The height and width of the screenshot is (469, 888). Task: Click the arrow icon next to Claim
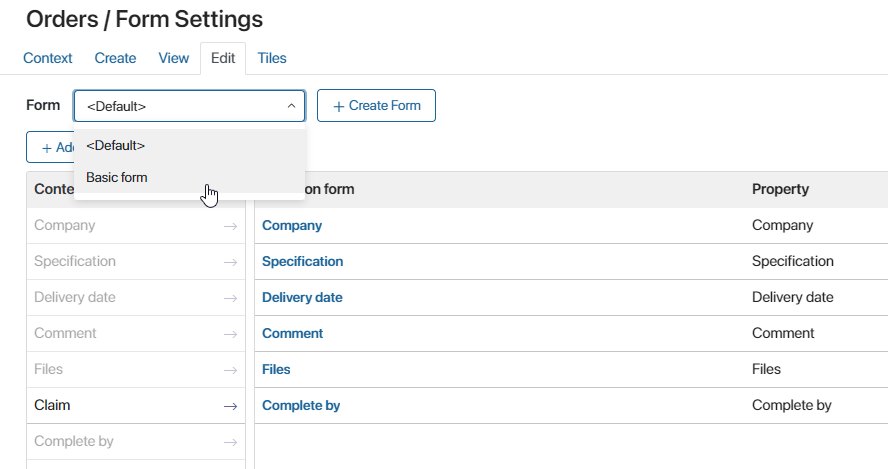(230, 406)
